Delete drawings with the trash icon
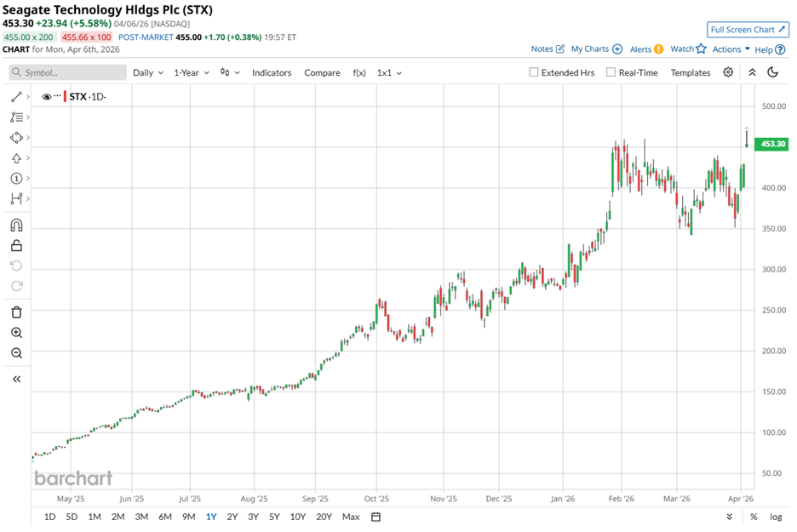797x532 pixels. 16,312
